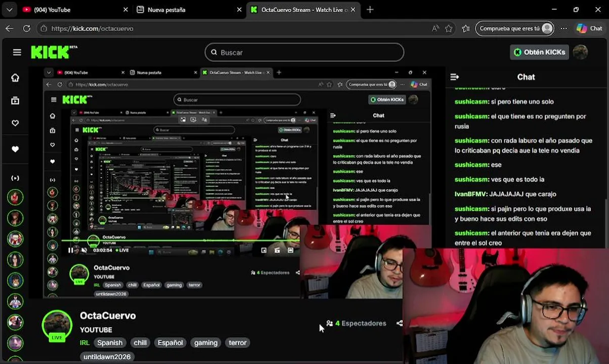This screenshot has height=364, width=609.
Task: Select the IRL tag
Action: [84, 343]
